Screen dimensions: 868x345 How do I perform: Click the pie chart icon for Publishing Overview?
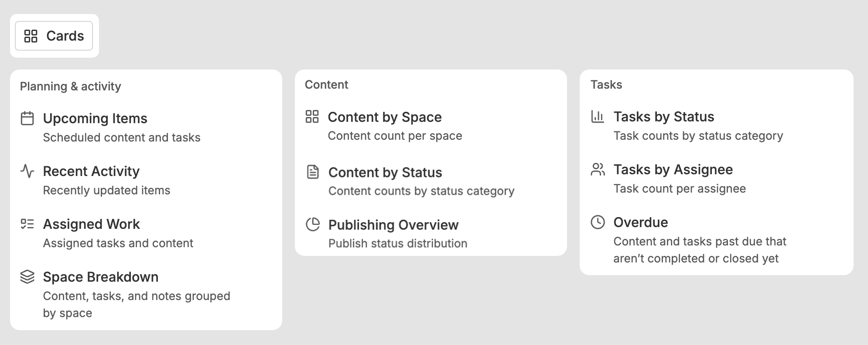coord(313,224)
